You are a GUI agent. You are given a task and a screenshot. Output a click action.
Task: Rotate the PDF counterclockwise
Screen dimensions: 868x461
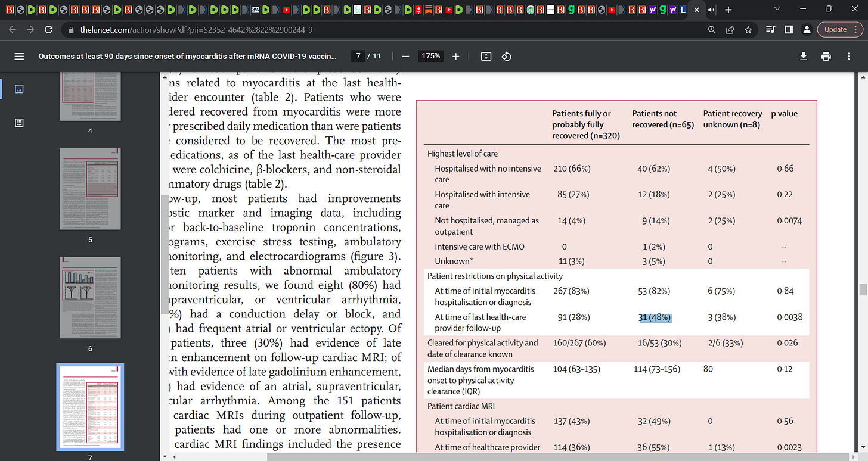click(507, 56)
